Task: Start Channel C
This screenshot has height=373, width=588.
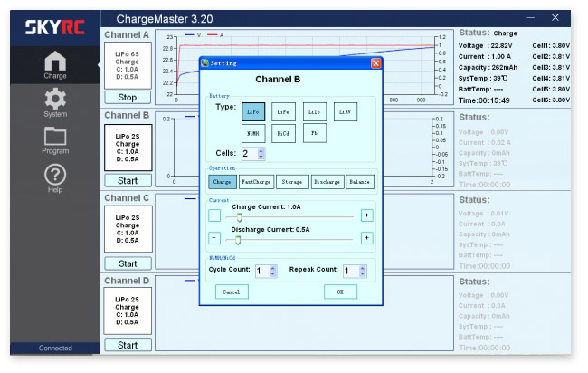Action: pyautogui.click(x=128, y=263)
